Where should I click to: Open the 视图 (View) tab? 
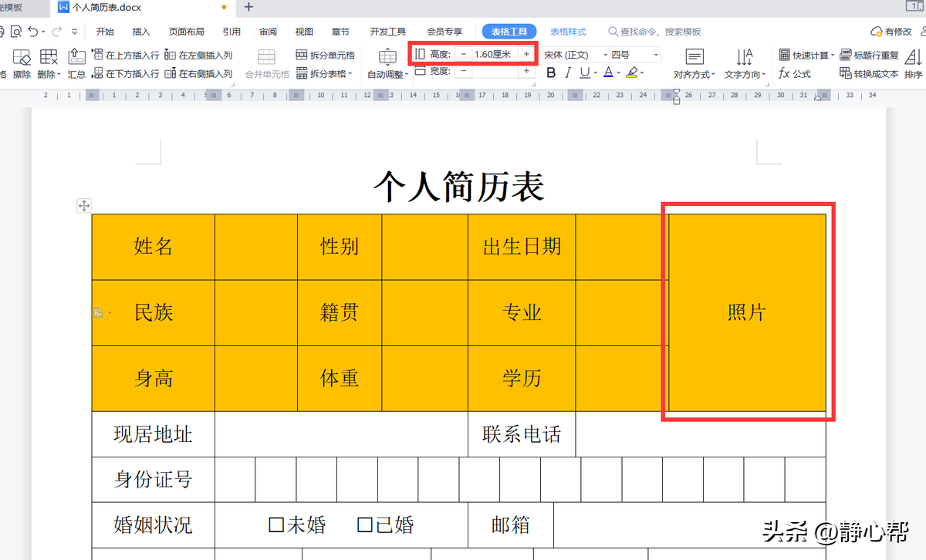pos(304,32)
